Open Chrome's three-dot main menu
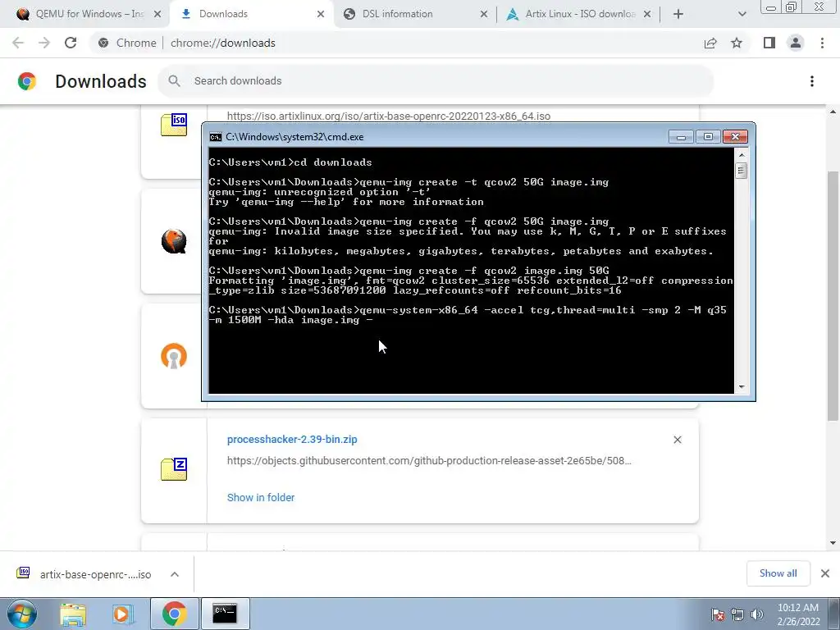840x630 pixels. [x=822, y=43]
